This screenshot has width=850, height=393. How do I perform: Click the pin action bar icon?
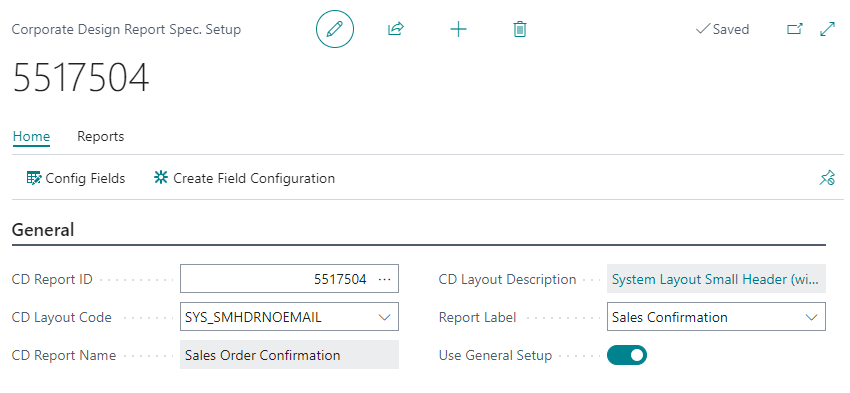(827, 178)
